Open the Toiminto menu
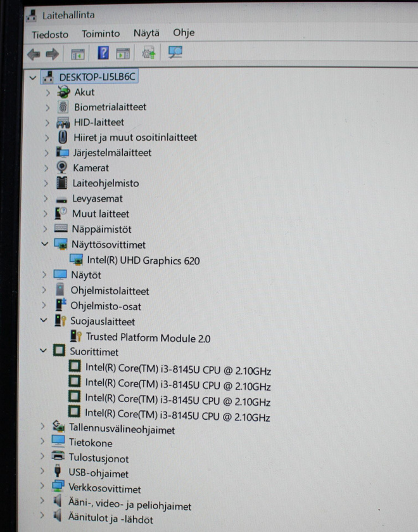Screen dimensions: 418x532 tap(101, 34)
